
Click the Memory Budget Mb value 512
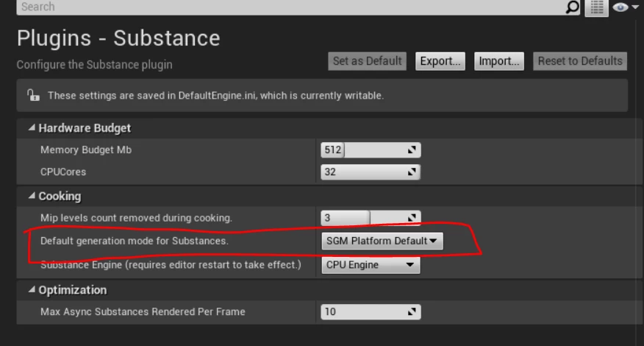pyautogui.click(x=333, y=149)
